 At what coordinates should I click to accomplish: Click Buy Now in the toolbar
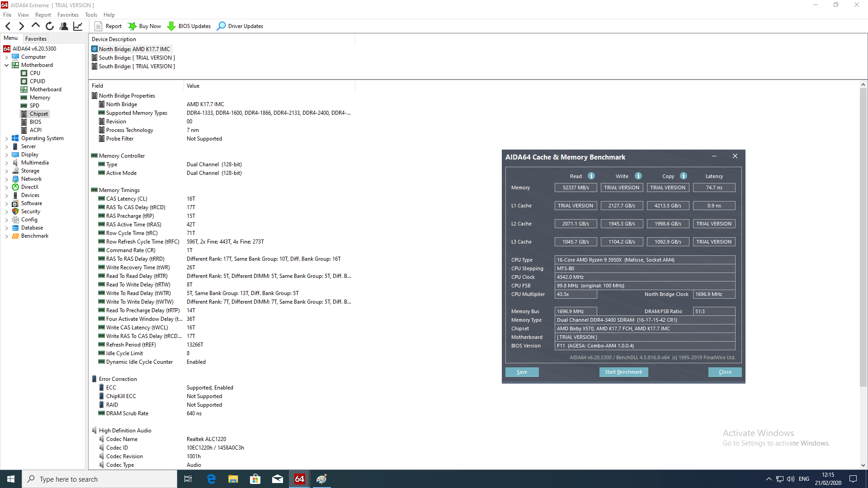pyautogui.click(x=144, y=26)
